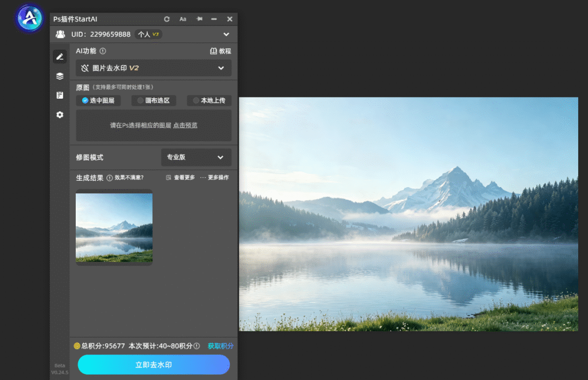Click the info icon after 本次预计 积分
This screenshot has height=380, width=588.
(x=196, y=346)
